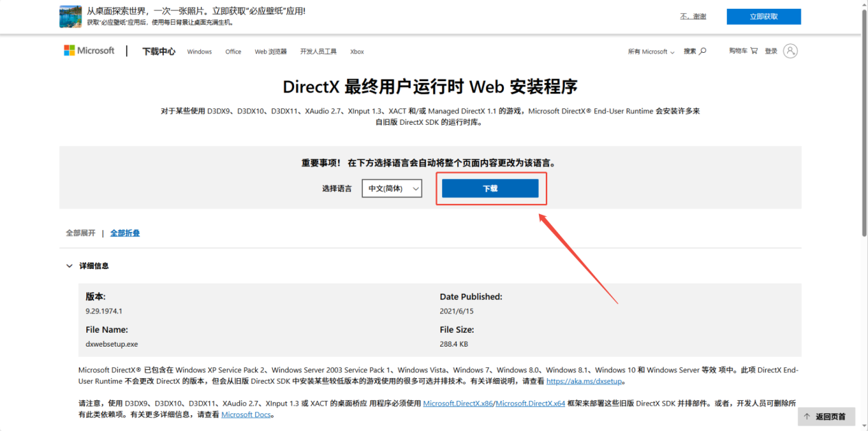This screenshot has width=868, height=431.
Task: Open the https://aka.ms/dxsetup link
Action: click(x=586, y=381)
